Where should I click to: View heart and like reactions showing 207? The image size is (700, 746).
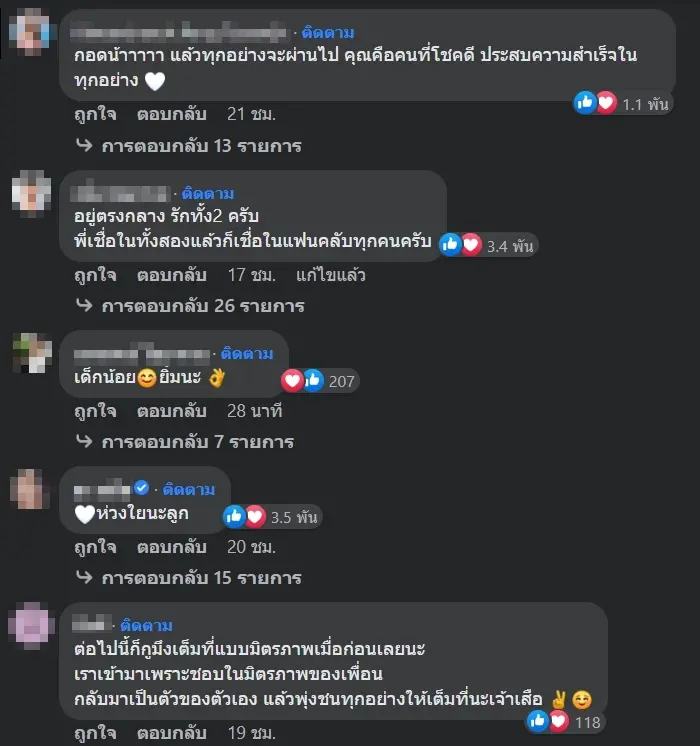319,381
